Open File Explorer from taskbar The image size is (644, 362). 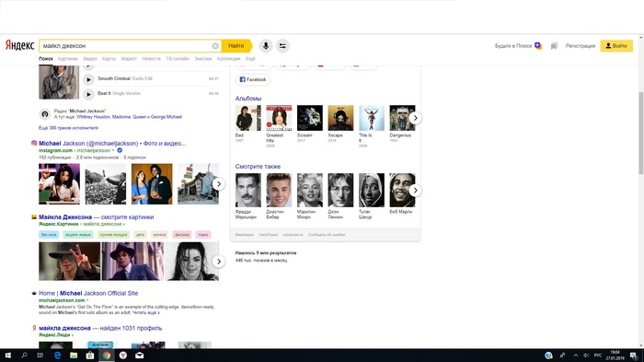coord(74,356)
